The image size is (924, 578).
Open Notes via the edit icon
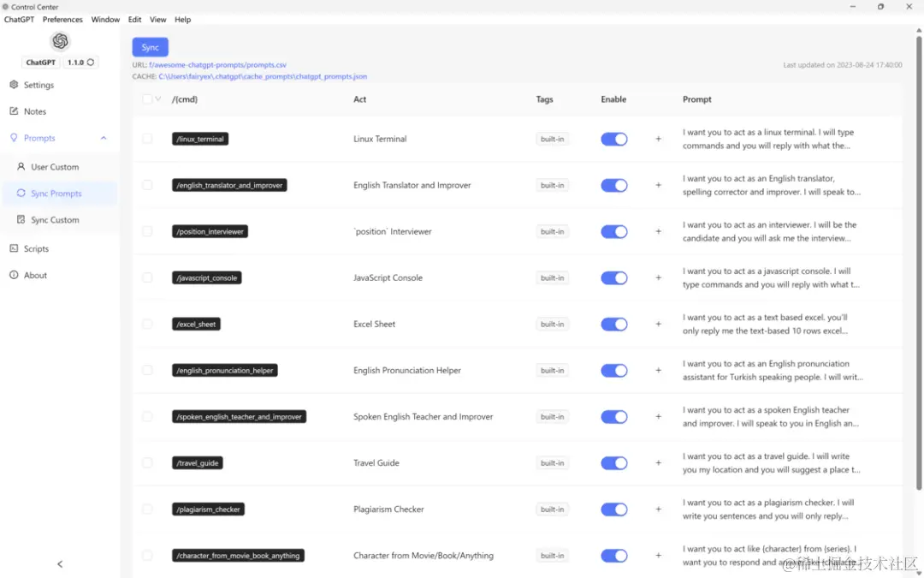coord(15,110)
